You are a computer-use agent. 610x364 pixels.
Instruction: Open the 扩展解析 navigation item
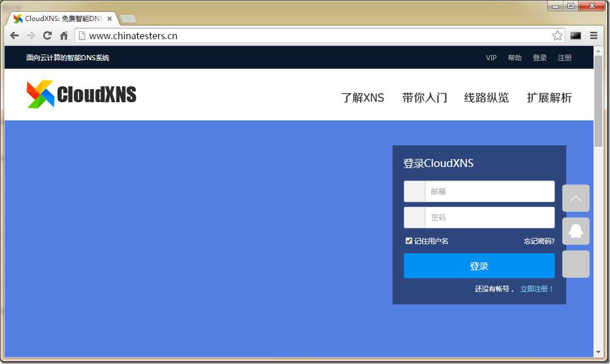(x=549, y=98)
